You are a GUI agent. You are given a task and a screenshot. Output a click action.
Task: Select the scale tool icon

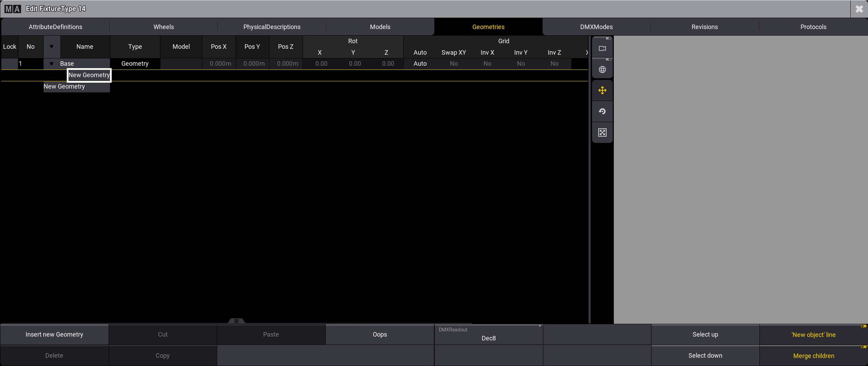602,132
